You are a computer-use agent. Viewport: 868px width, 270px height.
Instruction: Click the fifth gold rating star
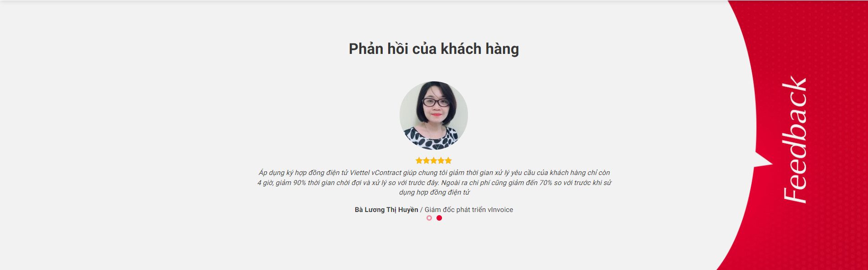[448, 160]
